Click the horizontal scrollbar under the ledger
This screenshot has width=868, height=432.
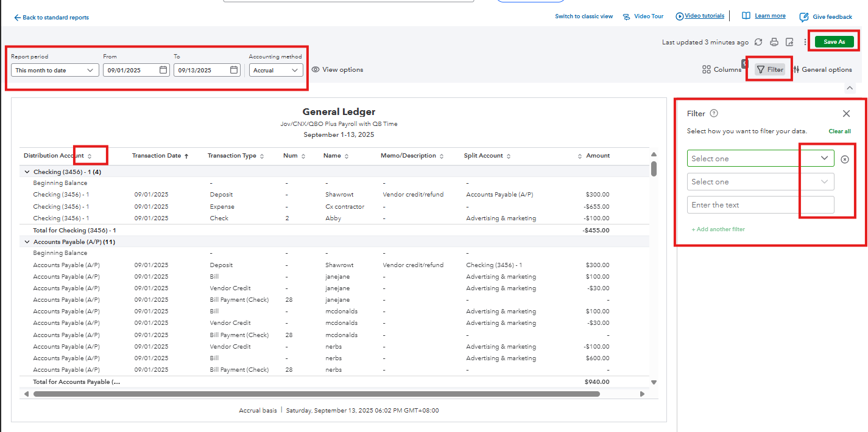click(x=317, y=394)
